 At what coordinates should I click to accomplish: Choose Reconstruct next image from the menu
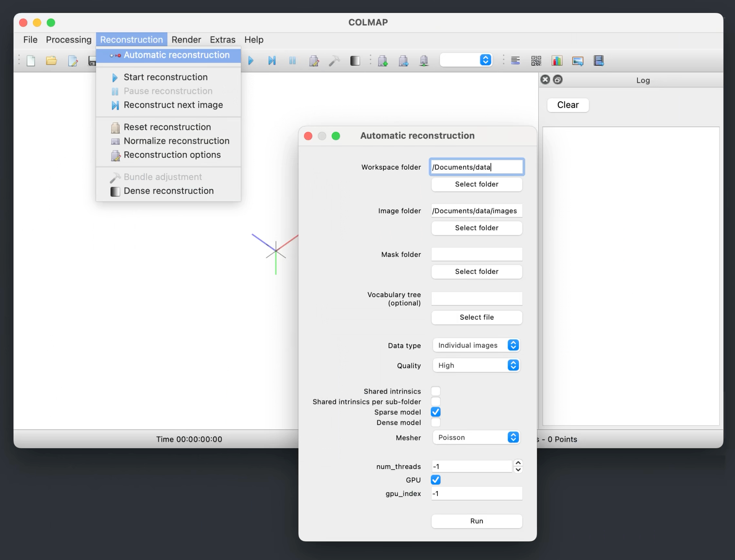pyautogui.click(x=168, y=105)
